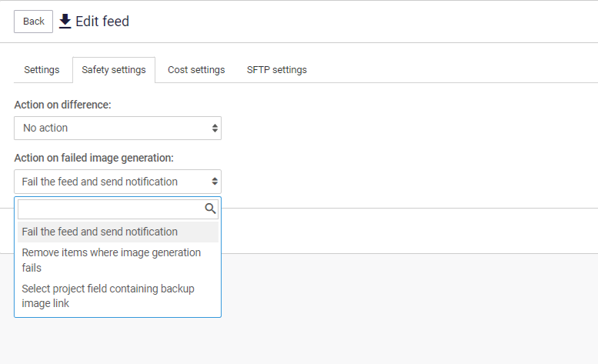Focus the dropdown search input field

coord(110,209)
